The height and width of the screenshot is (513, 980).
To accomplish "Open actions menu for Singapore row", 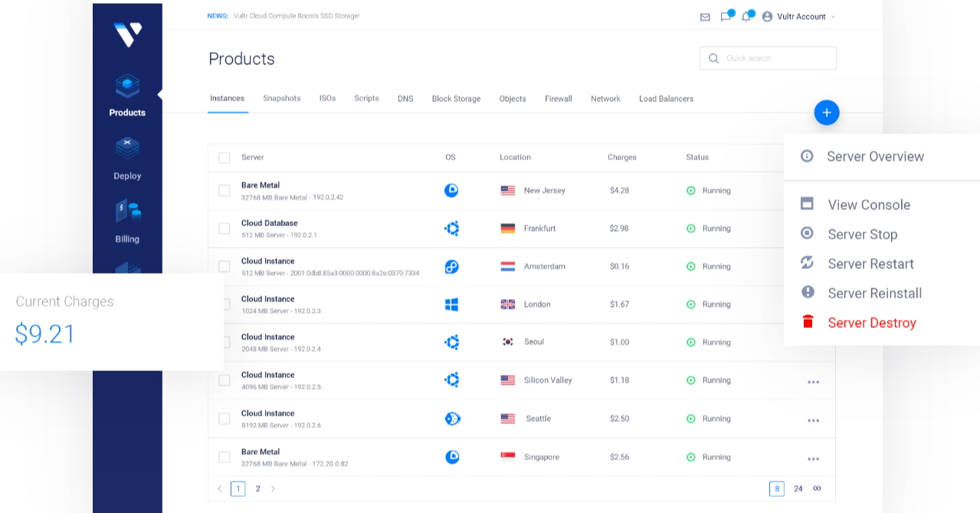I will pos(813,459).
